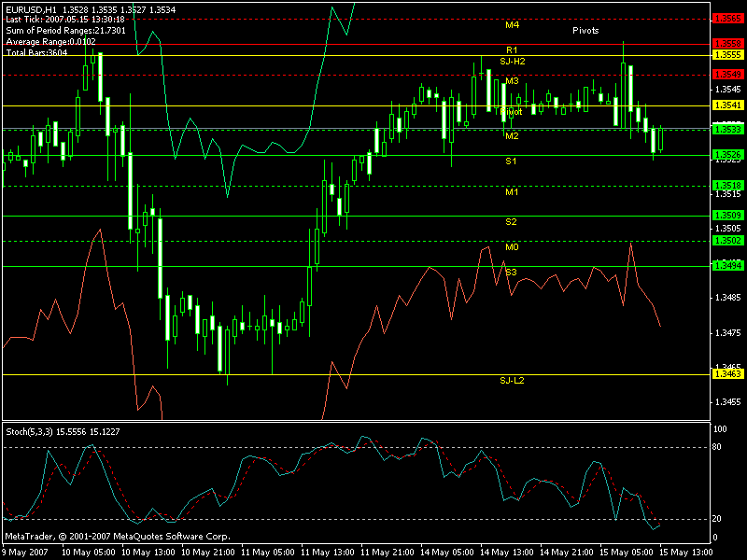Click the yellow 1.3555 price tag

726,55
